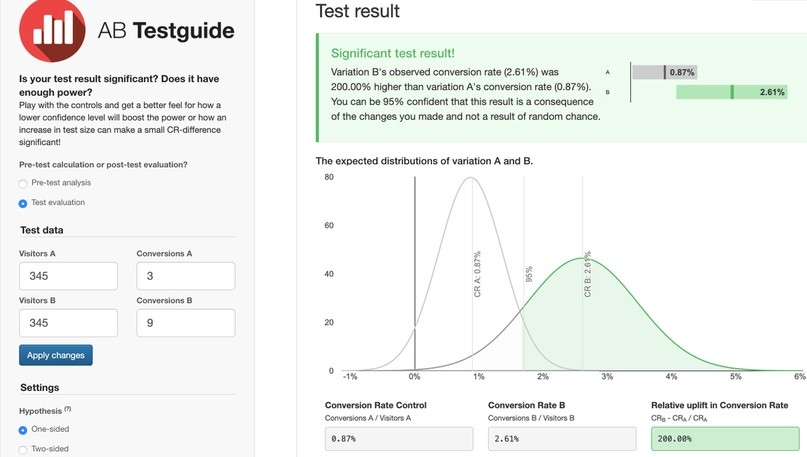Click the gray variation A 0.87% bar
Image resolution: width=807 pixels, height=457 pixels.
[664, 72]
